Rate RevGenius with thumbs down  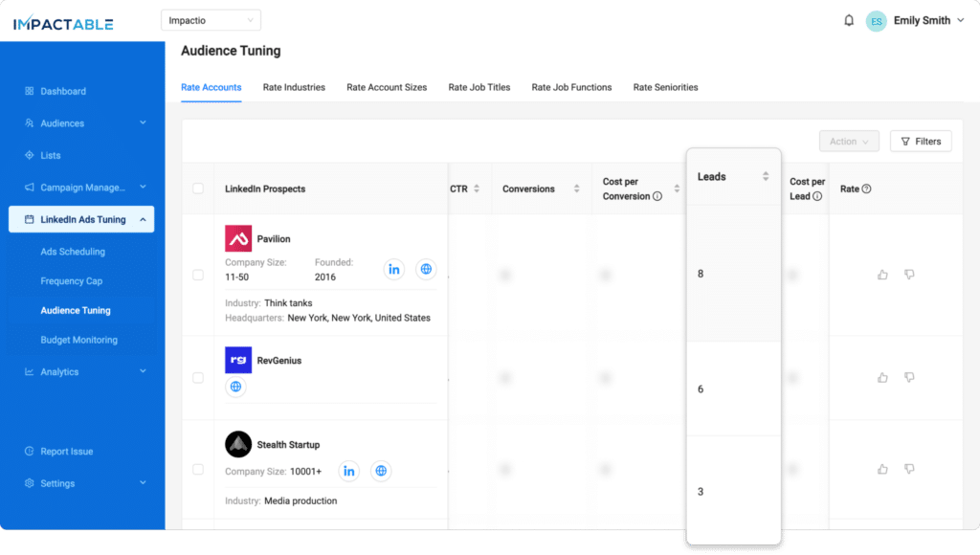point(909,378)
